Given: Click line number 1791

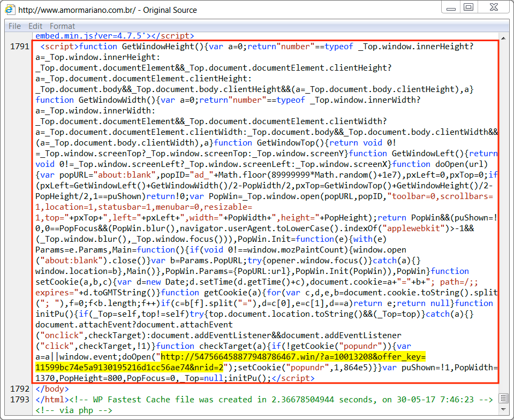Looking at the screenshot, I should point(20,47).
